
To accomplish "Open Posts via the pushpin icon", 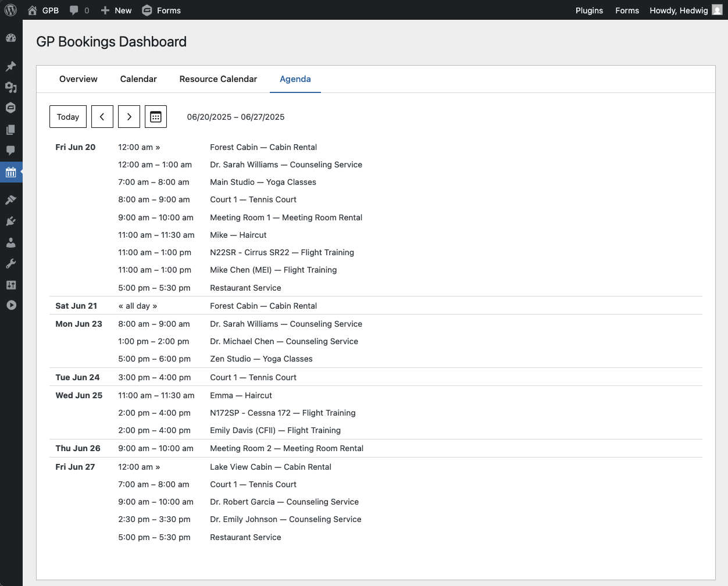I will (x=10, y=66).
